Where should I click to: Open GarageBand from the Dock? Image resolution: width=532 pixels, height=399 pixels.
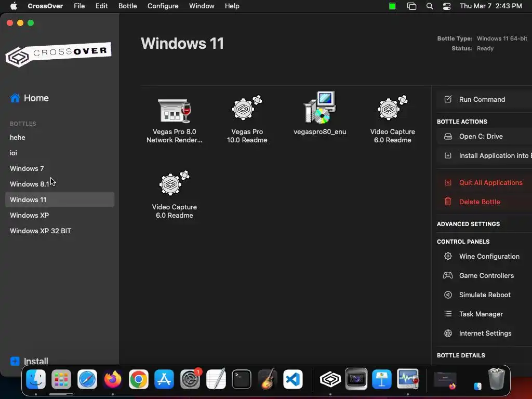pos(268,379)
